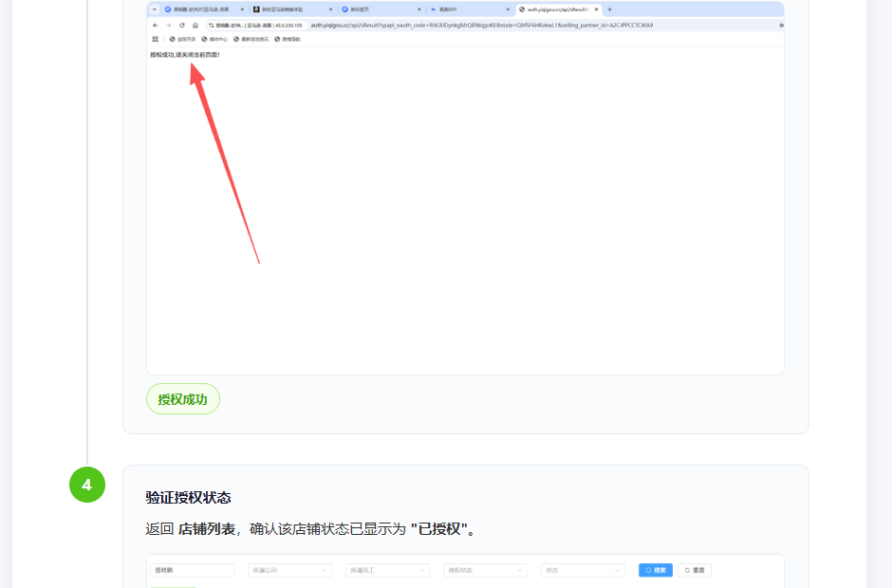Click the bold "已授权" text
Image resolution: width=892 pixels, height=588 pixels.
point(438,529)
